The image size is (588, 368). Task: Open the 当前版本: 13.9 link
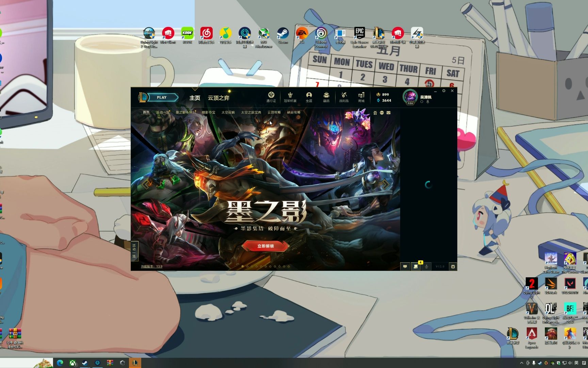[152, 266]
